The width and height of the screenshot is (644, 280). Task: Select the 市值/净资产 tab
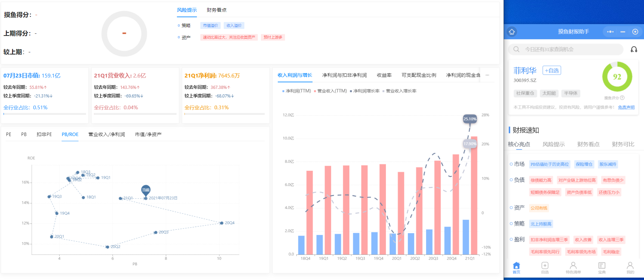(148, 134)
